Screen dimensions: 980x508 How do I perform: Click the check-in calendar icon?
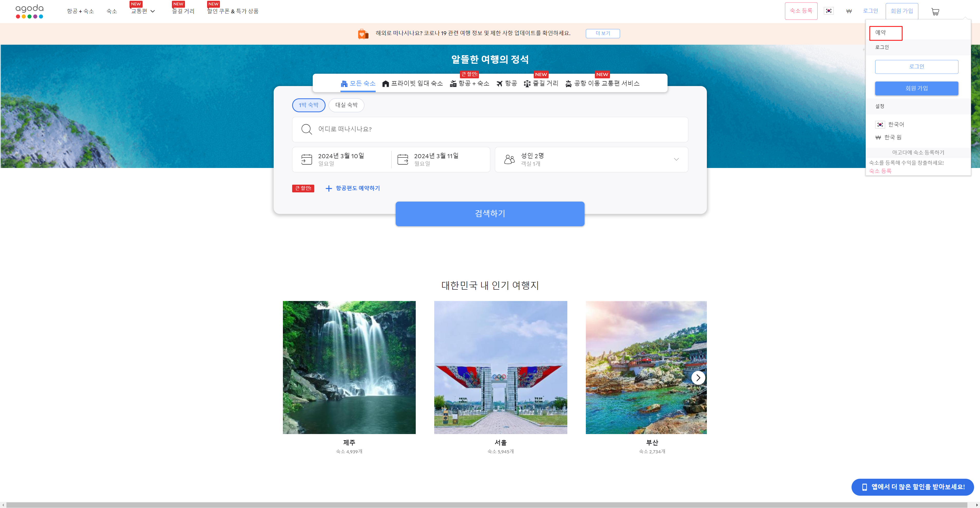tap(306, 159)
